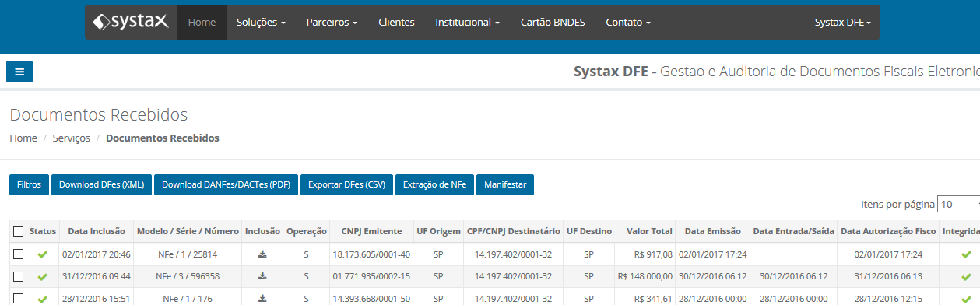Screen dimensions: 980x305
Task: Sort by CPF/CNPJ Destinatário column header
Action: [x=514, y=231]
